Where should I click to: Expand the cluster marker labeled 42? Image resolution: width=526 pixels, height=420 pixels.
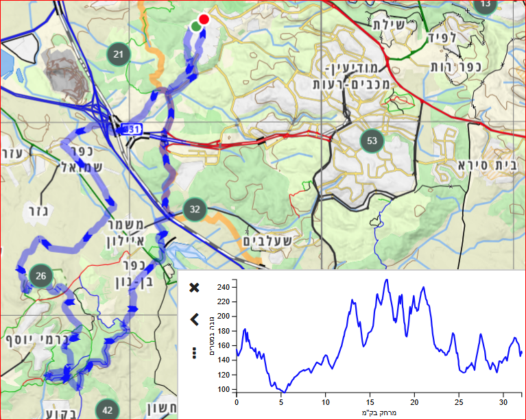point(107,410)
